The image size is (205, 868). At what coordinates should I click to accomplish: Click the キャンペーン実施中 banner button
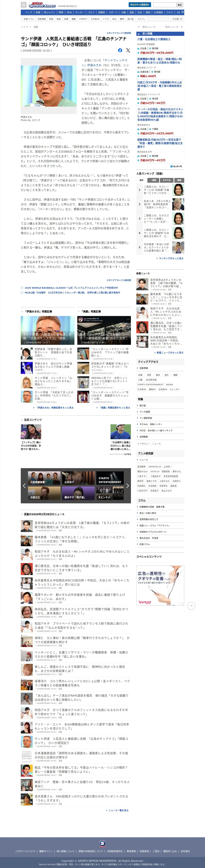(140, 5)
